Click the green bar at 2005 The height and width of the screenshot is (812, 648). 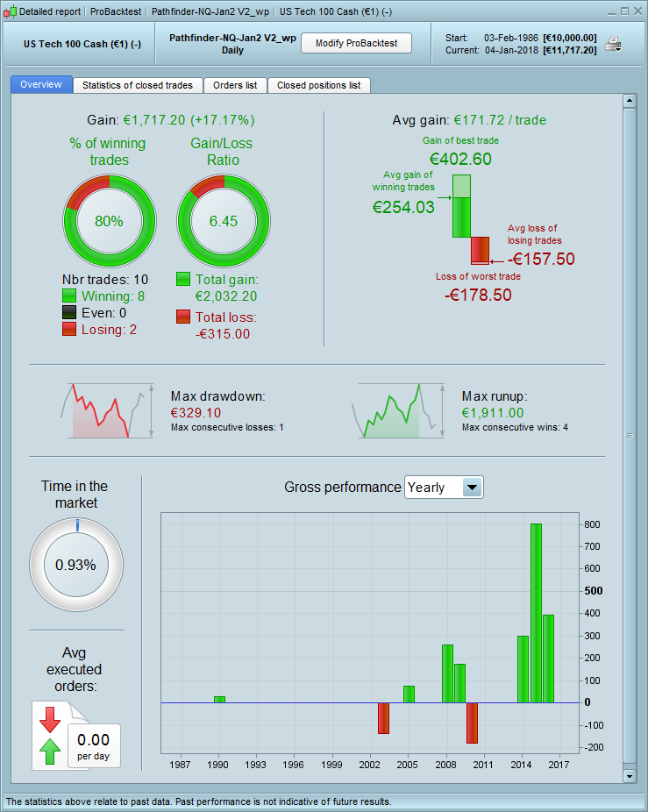(409, 694)
